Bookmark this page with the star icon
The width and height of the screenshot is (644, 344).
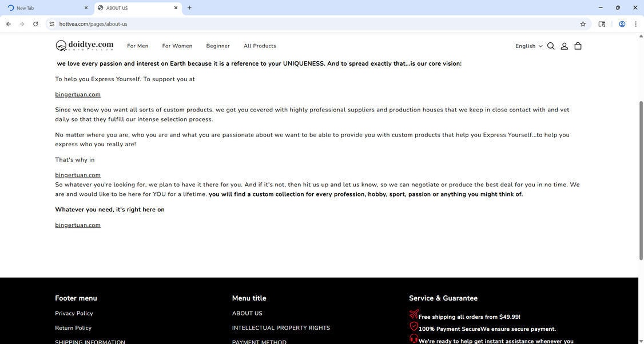coord(583,24)
